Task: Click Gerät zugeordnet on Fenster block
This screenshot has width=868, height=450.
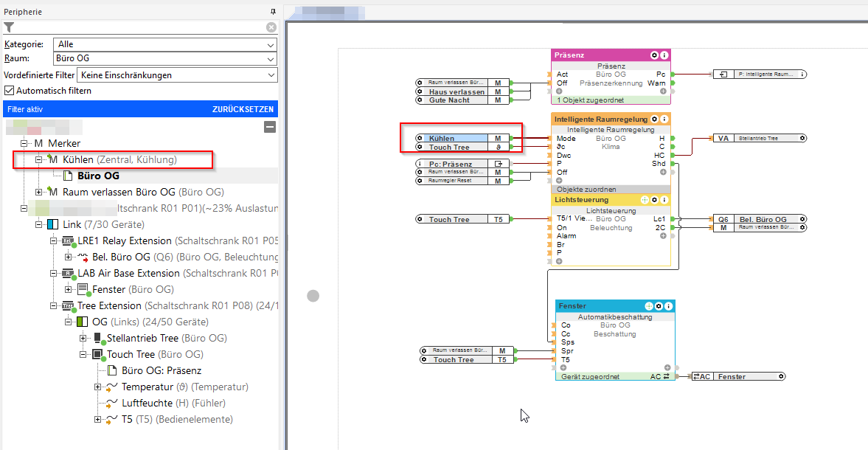Action: pyautogui.click(x=590, y=376)
